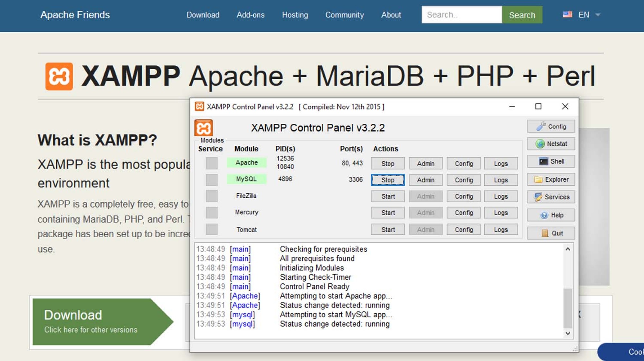Open the Add-ons menu item
Image resolution: width=644 pixels, height=361 pixels.
(x=251, y=15)
